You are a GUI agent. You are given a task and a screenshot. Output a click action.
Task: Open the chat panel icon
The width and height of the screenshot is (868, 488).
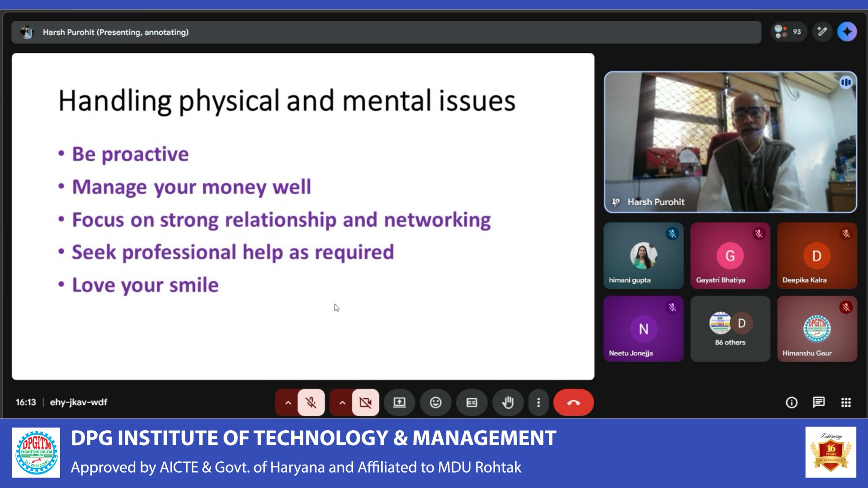tap(819, 402)
